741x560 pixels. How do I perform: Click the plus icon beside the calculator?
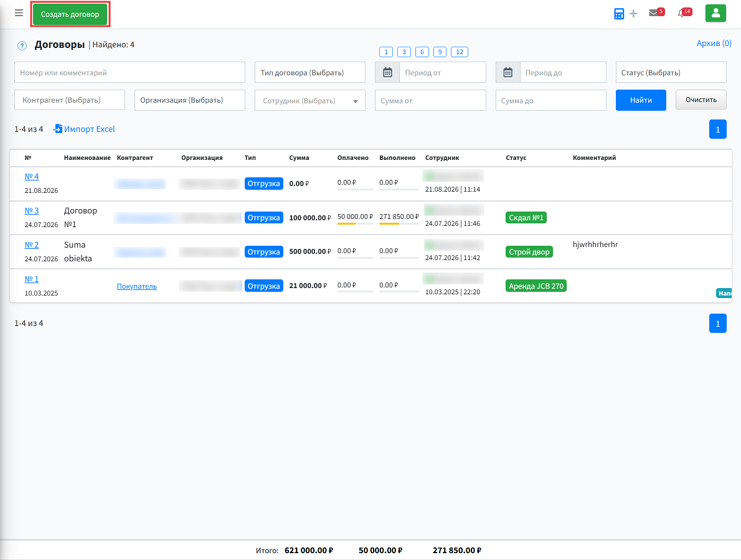(x=633, y=14)
